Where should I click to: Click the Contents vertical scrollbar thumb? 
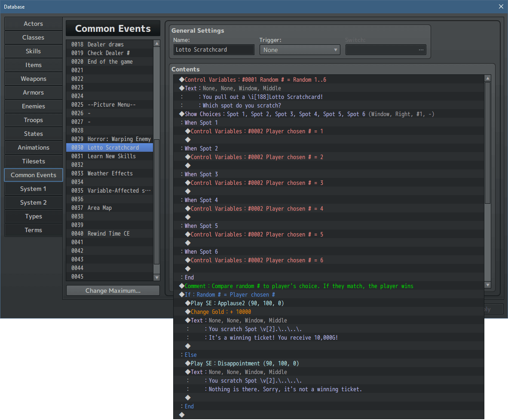click(488, 143)
